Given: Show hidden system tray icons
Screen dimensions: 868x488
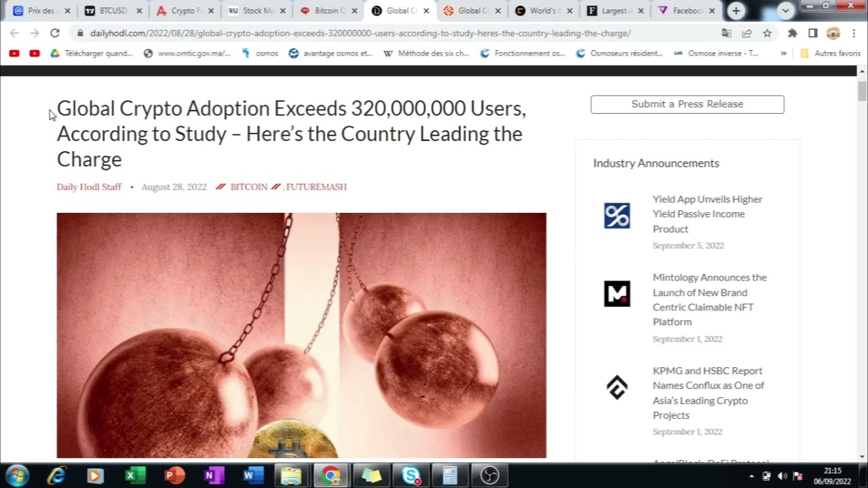Looking at the screenshot, I should [x=752, y=476].
